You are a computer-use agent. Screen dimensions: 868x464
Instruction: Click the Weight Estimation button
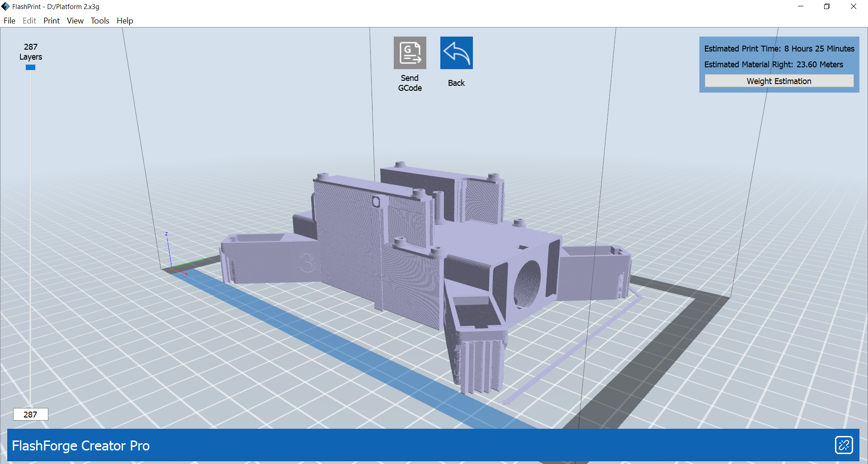pos(779,81)
